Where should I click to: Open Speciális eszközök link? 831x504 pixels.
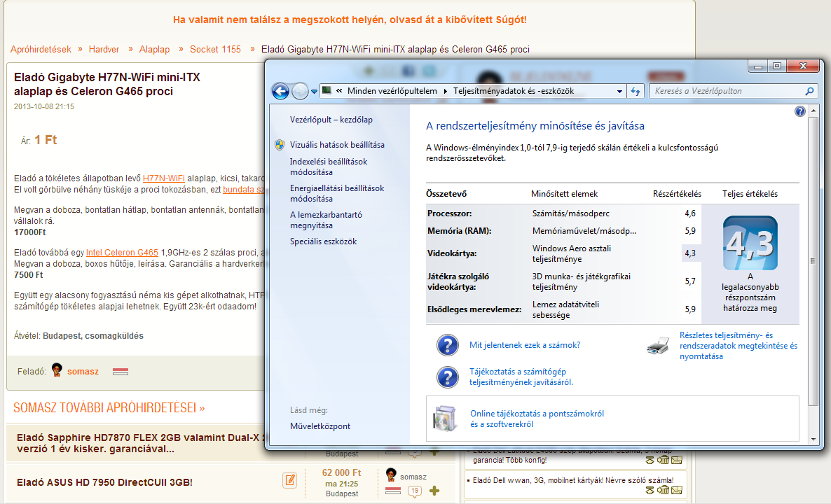pyautogui.click(x=323, y=241)
